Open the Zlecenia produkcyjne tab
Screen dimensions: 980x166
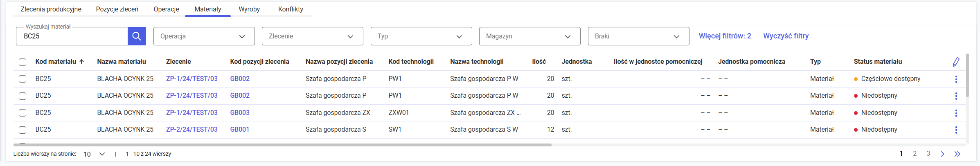point(51,9)
